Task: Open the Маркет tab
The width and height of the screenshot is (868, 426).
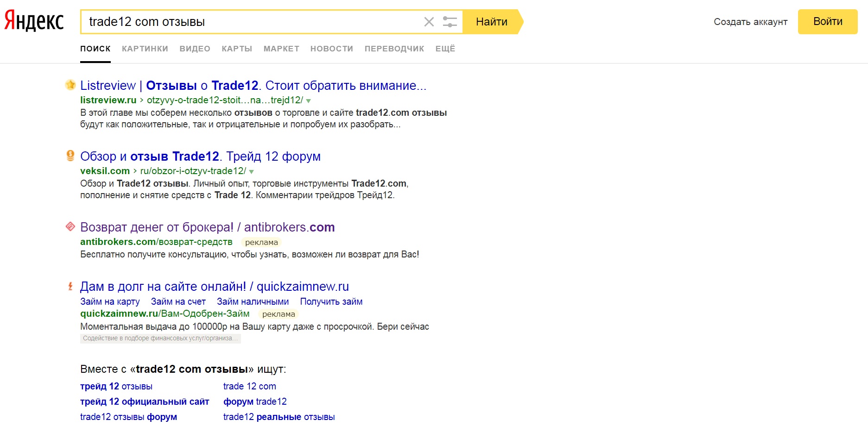Action: pyautogui.click(x=281, y=49)
